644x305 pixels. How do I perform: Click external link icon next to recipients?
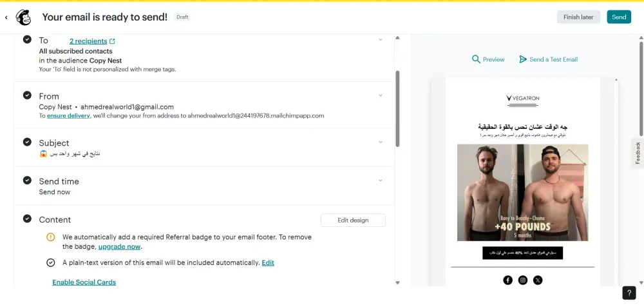pos(113,41)
